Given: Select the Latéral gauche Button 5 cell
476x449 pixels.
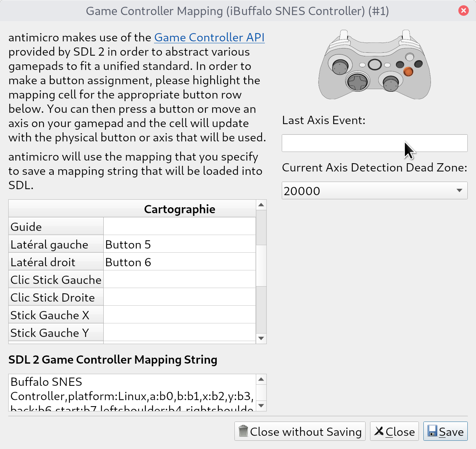Looking at the screenshot, I should 179,244.
